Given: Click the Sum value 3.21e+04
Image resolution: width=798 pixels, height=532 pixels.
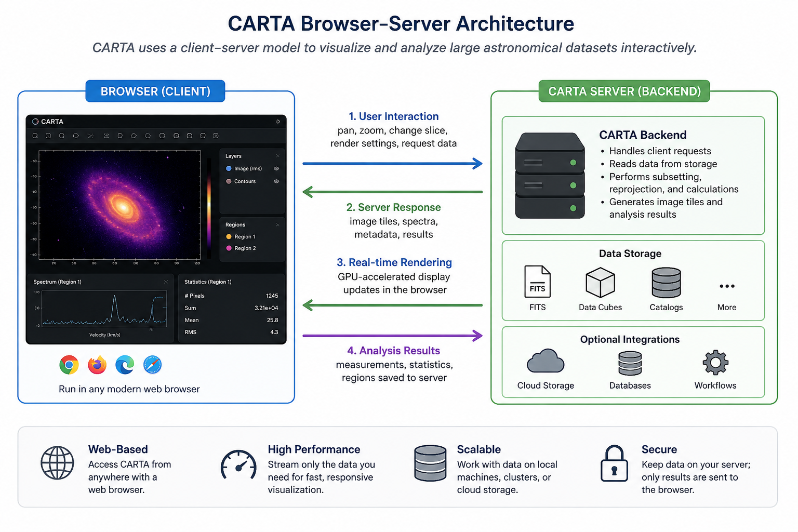Looking at the screenshot, I should (x=267, y=308).
